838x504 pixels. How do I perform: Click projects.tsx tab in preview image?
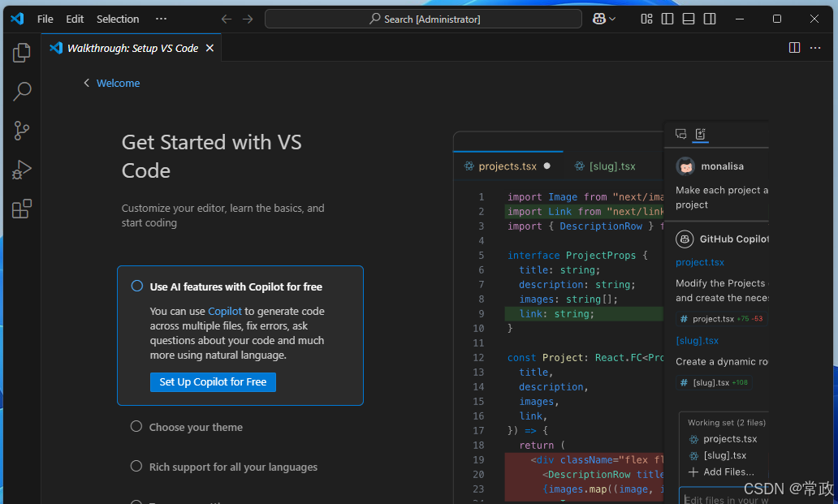[x=508, y=166]
